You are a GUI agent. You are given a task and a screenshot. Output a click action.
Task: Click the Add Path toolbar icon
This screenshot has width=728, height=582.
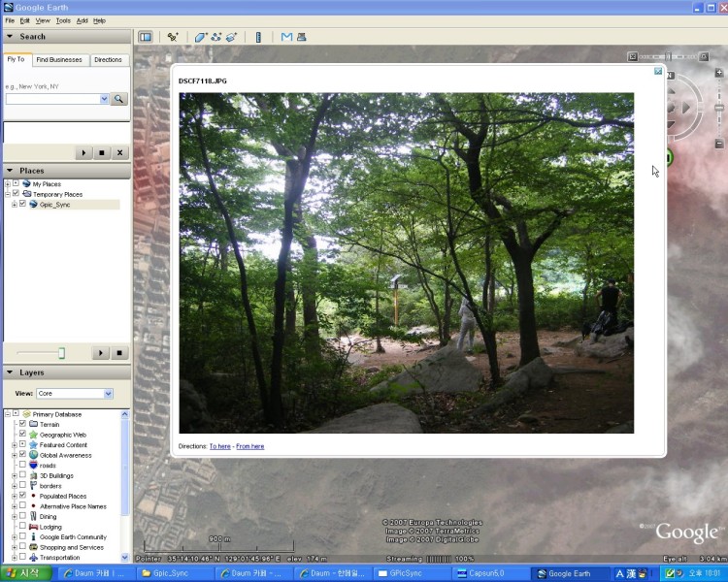click(x=215, y=37)
